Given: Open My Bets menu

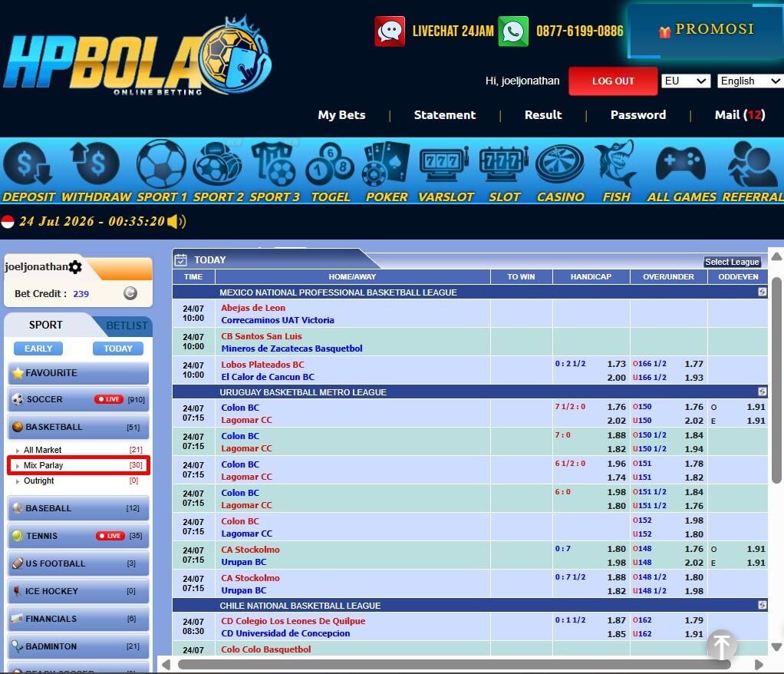Looking at the screenshot, I should coord(341,115).
